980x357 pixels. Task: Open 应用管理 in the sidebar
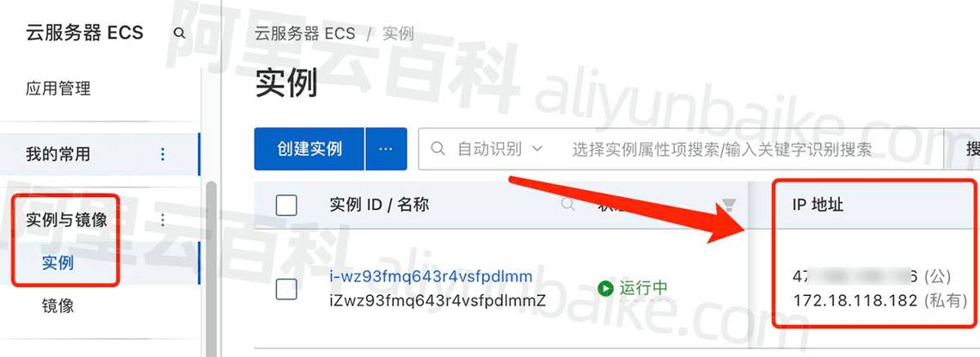[58, 88]
